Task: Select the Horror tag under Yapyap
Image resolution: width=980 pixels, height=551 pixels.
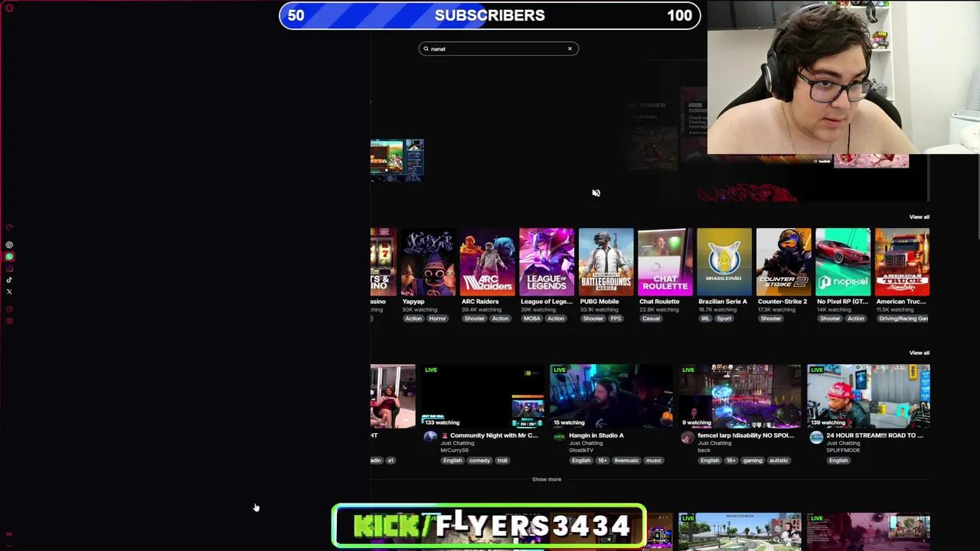Action: (437, 318)
